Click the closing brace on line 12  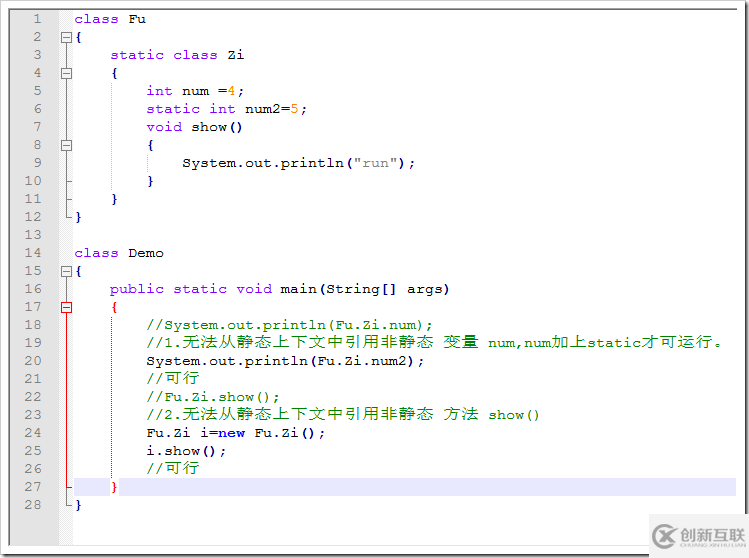click(x=78, y=217)
